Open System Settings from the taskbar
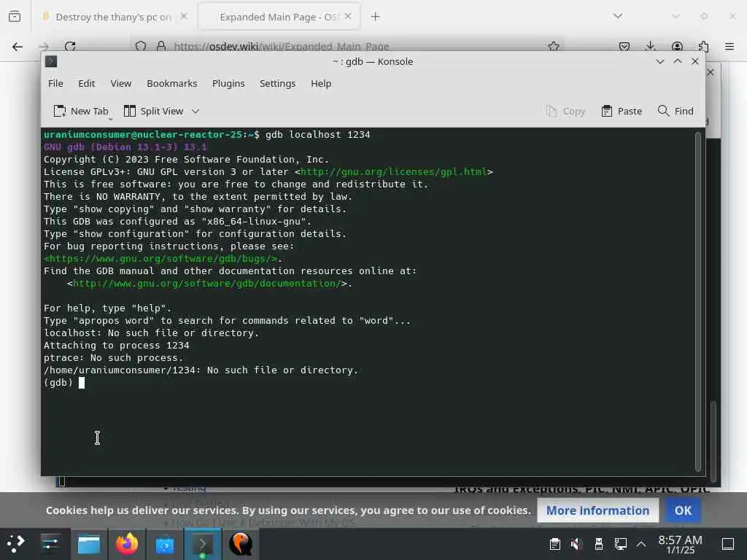The image size is (747, 560). tap(50, 543)
